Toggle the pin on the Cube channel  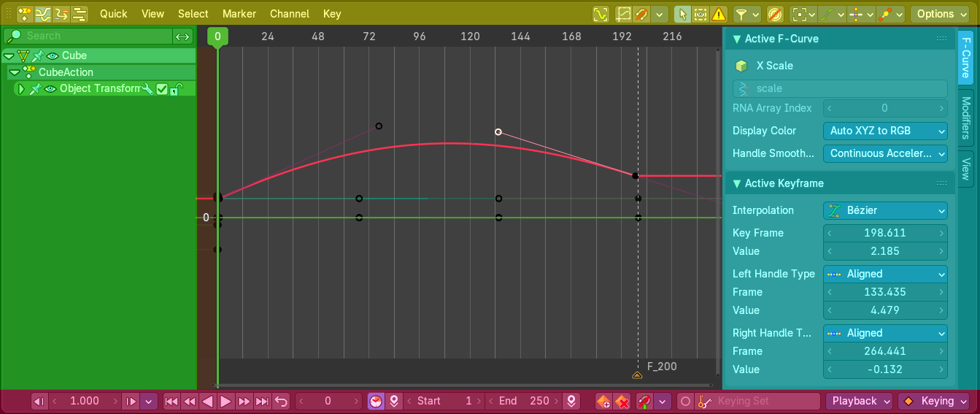(x=37, y=55)
